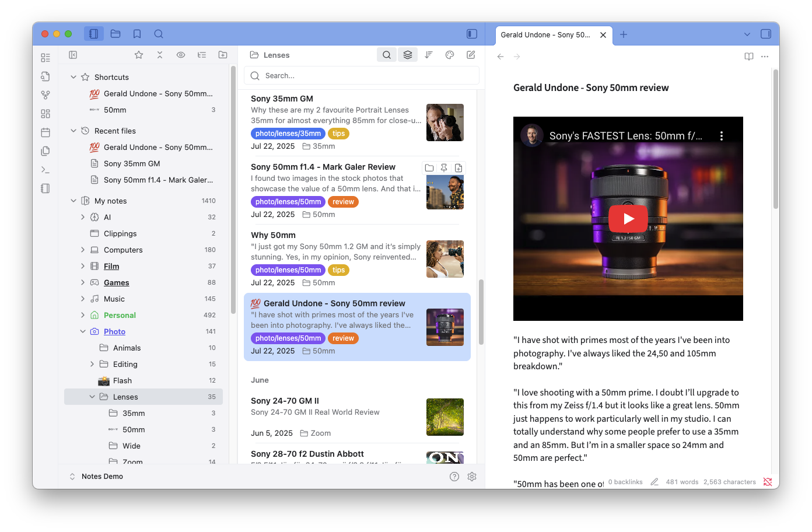The width and height of the screenshot is (812, 532).
Task: Collapse the Shortcuts section
Action: (x=73, y=77)
